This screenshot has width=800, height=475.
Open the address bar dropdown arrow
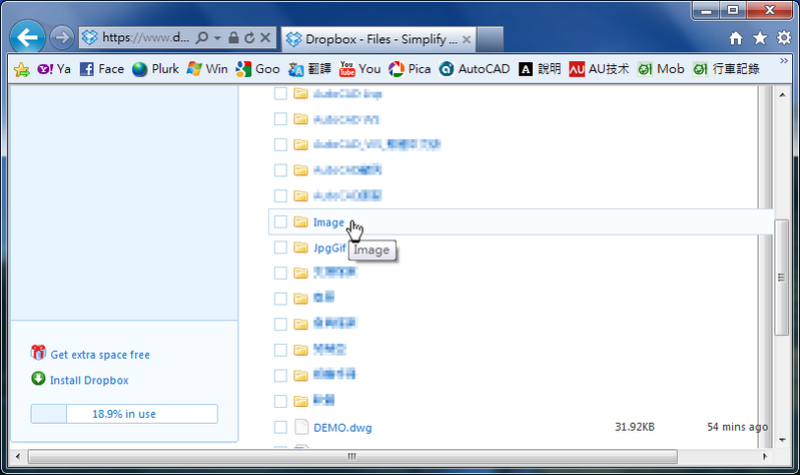tap(217, 38)
